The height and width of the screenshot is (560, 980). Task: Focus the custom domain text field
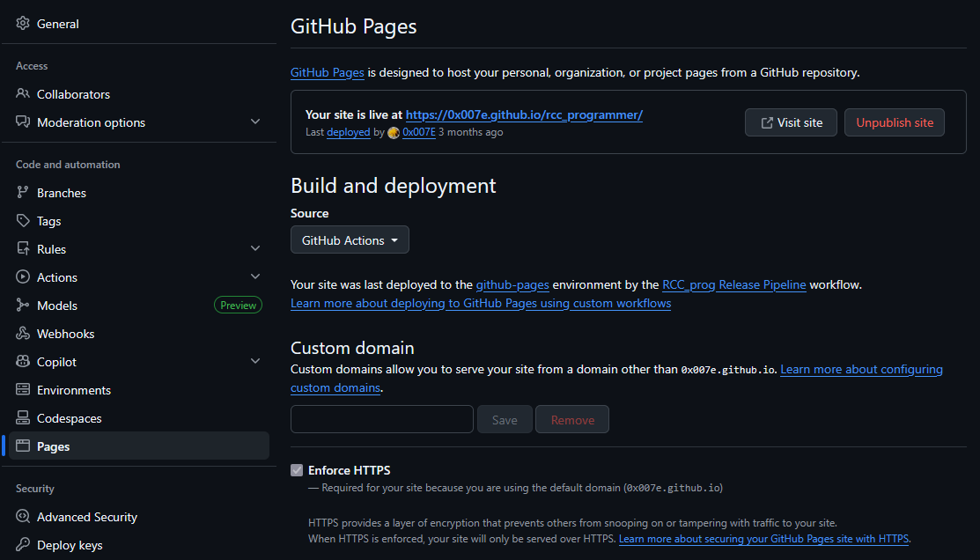[x=382, y=419]
